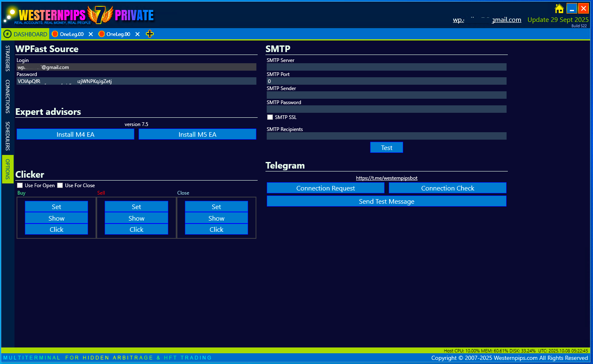Switch to the STRATEGIES side tab

[x=7, y=58]
